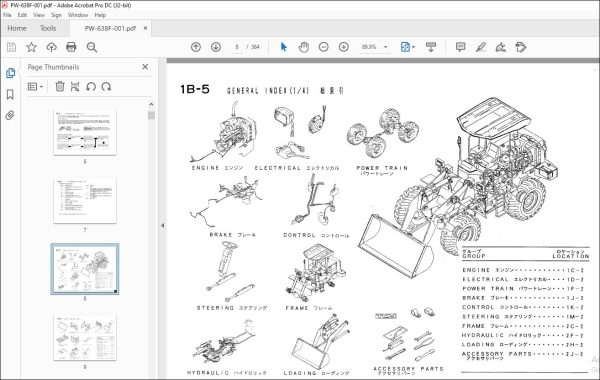Expand the fit page tool dropdown arrow

point(413,47)
